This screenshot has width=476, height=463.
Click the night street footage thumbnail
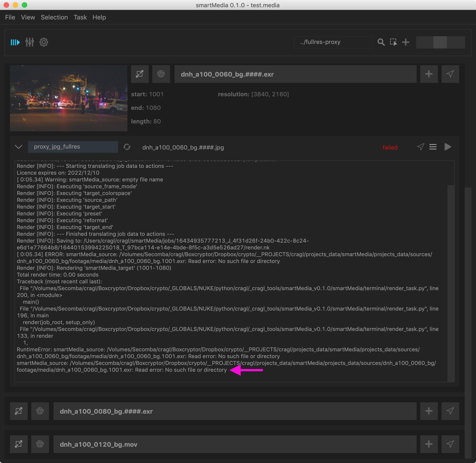coord(69,98)
